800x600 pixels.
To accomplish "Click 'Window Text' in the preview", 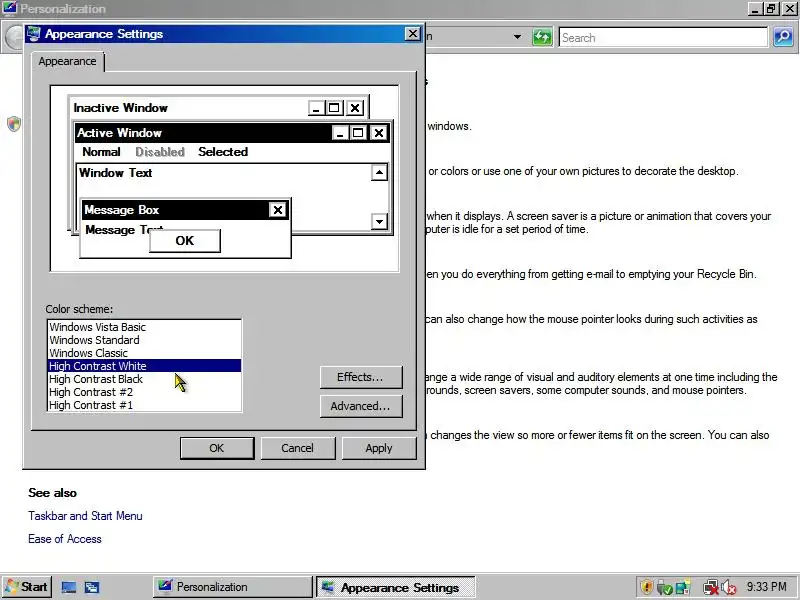I will tap(116, 173).
